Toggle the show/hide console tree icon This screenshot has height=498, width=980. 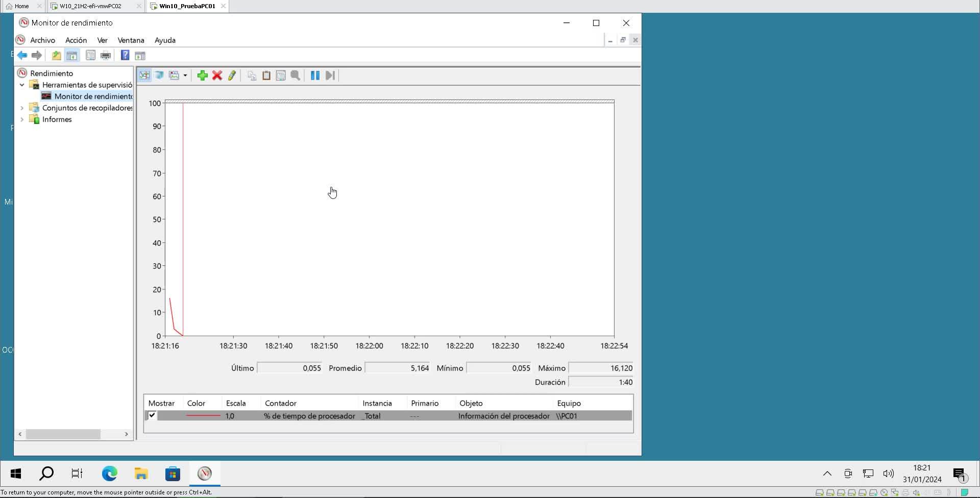[72, 55]
